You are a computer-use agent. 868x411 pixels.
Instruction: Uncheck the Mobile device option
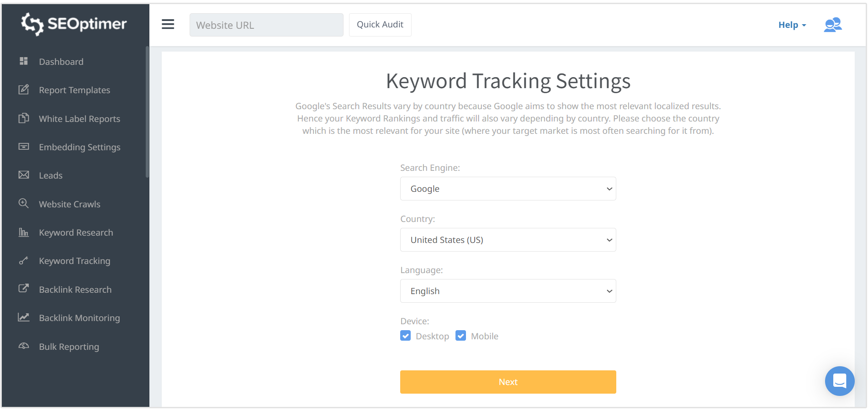pos(461,336)
